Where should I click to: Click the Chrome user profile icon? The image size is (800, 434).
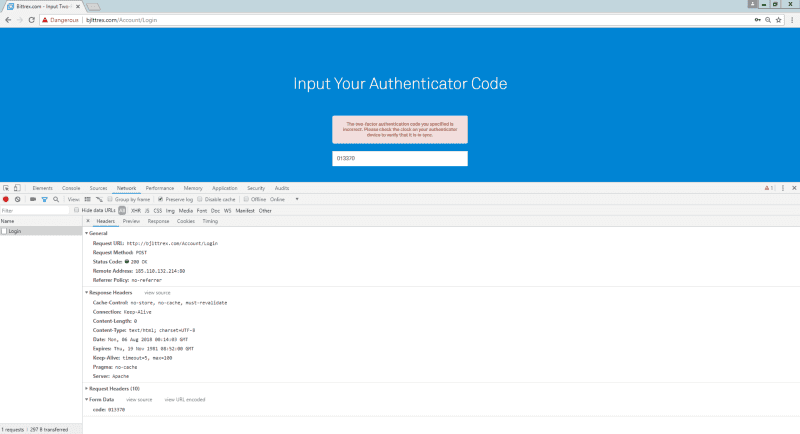753,4
